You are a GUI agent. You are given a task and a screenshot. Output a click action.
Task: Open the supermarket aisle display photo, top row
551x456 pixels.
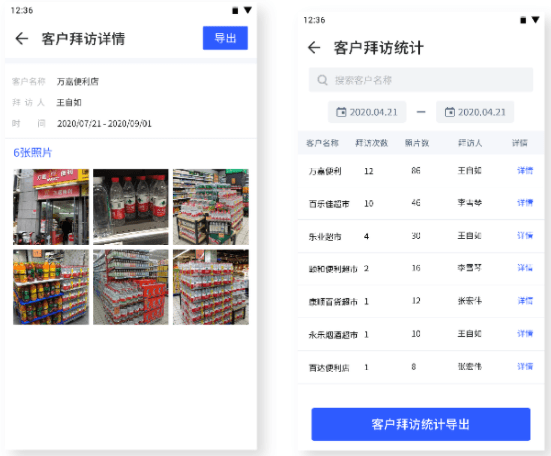point(211,207)
